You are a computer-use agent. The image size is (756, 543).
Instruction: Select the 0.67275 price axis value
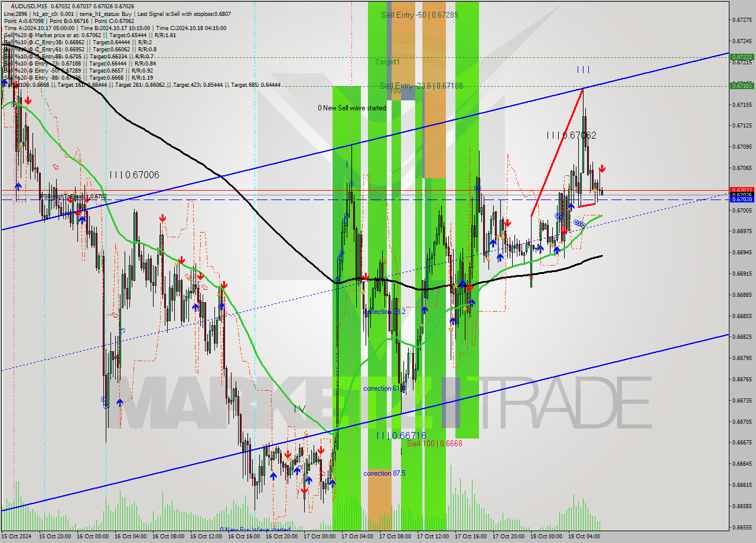(742, 20)
